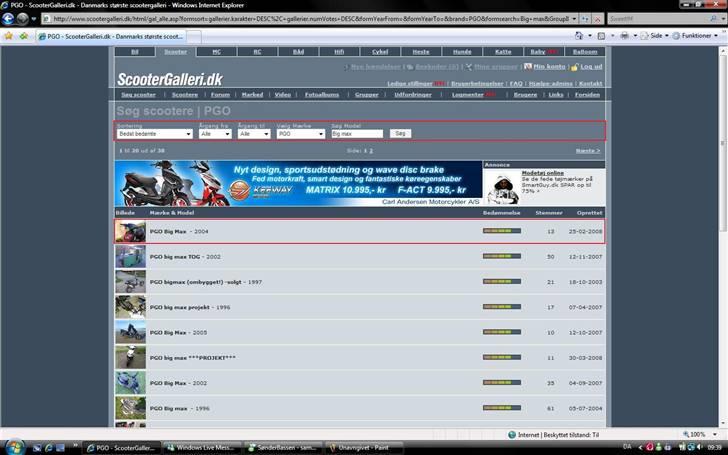The width and height of the screenshot is (728, 455).
Task: Expand the search provider dropdown arrow
Action: pyautogui.click(x=722, y=19)
